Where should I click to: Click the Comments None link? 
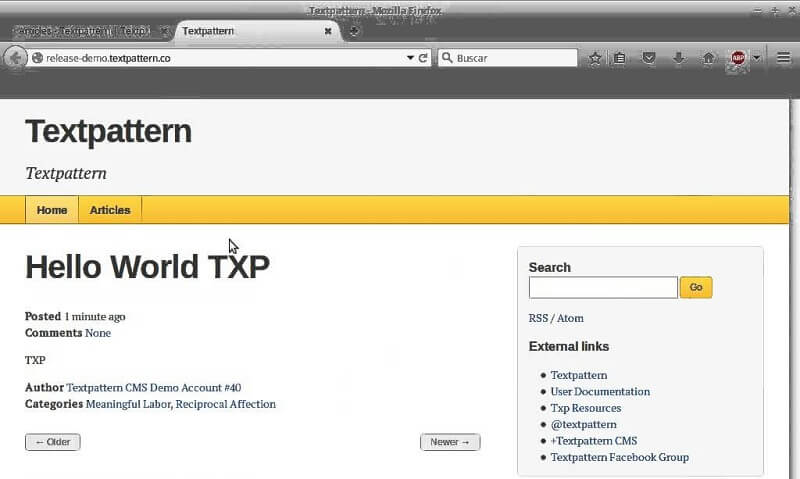(x=98, y=333)
